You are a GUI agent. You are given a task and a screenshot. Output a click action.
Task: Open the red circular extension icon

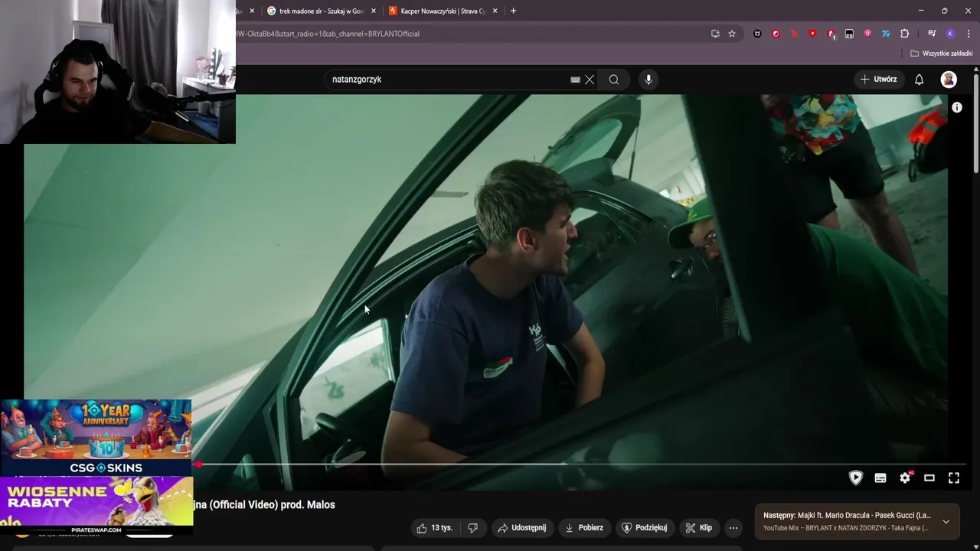click(x=776, y=34)
